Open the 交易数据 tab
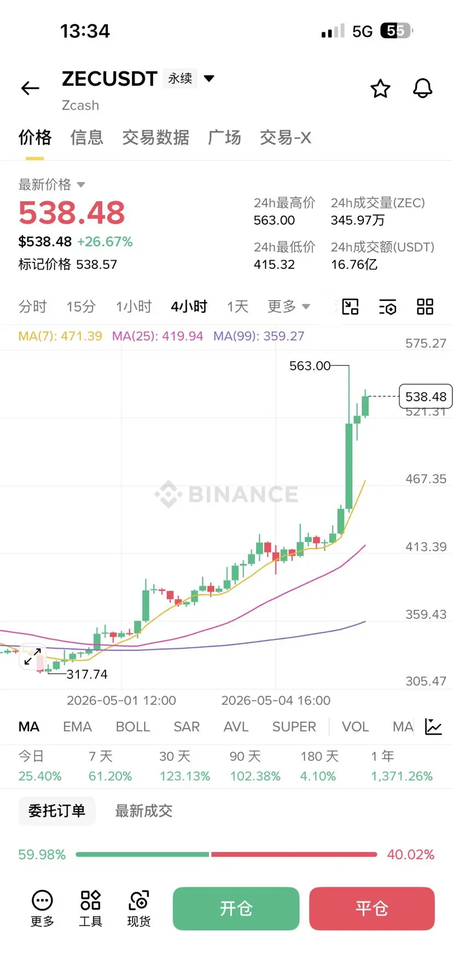 [x=156, y=138]
